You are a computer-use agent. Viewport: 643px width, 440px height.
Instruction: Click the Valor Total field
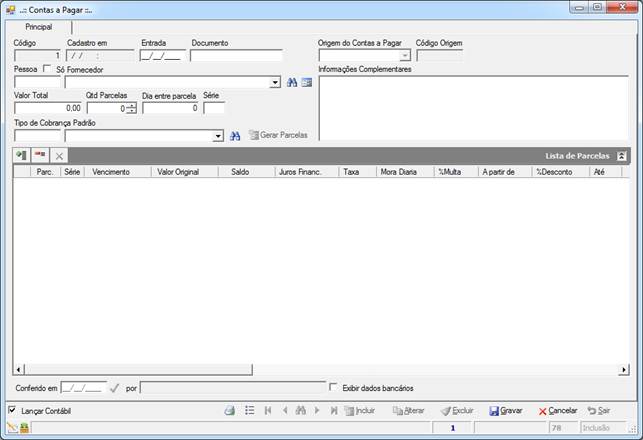pyautogui.click(x=48, y=108)
